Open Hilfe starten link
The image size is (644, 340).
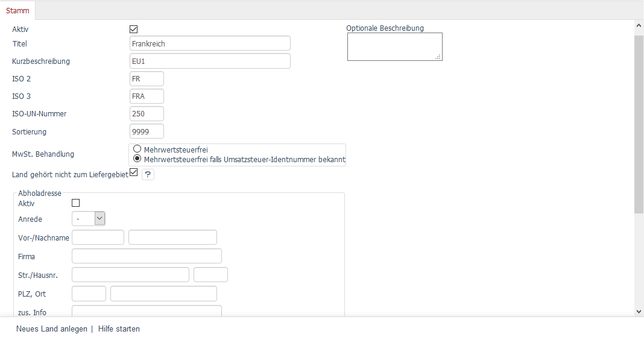[x=119, y=329]
